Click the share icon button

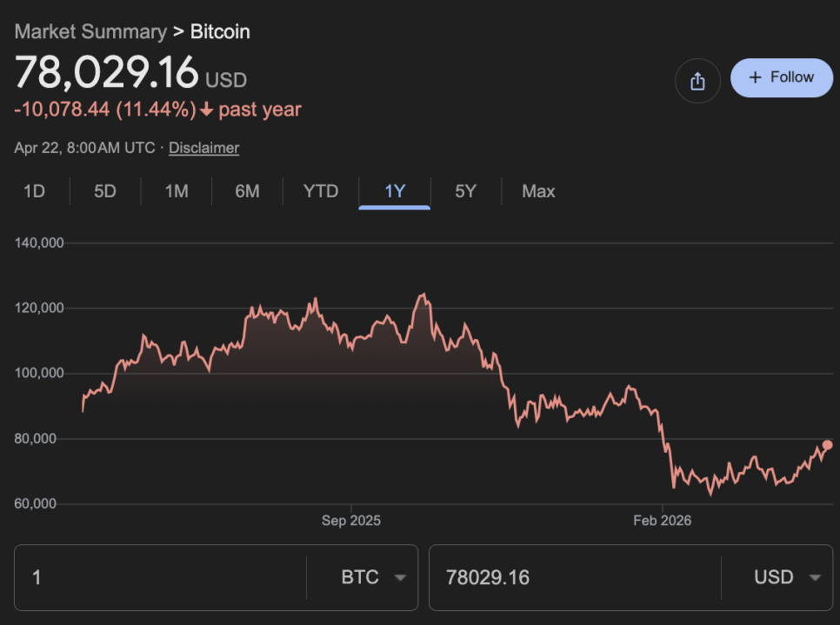(x=697, y=81)
